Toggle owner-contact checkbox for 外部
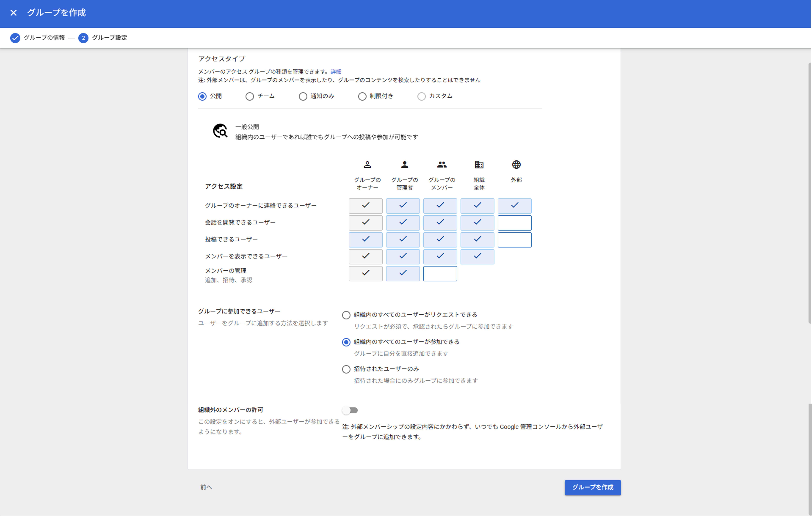 (515, 206)
